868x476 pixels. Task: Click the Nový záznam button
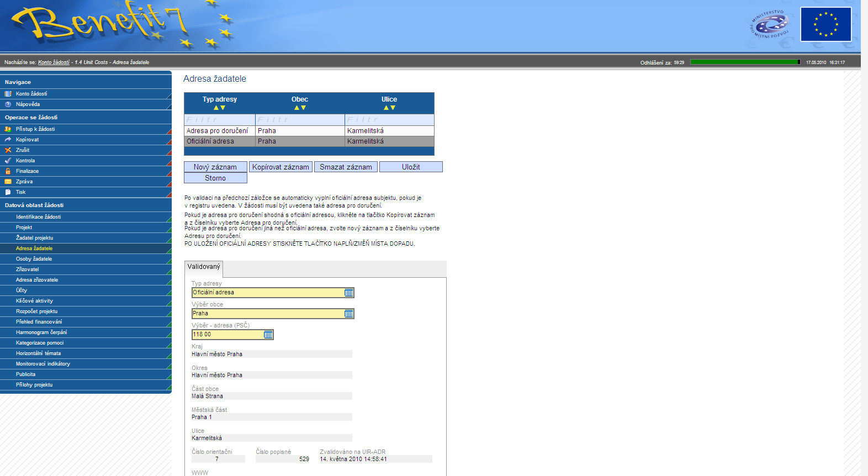click(215, 167)
